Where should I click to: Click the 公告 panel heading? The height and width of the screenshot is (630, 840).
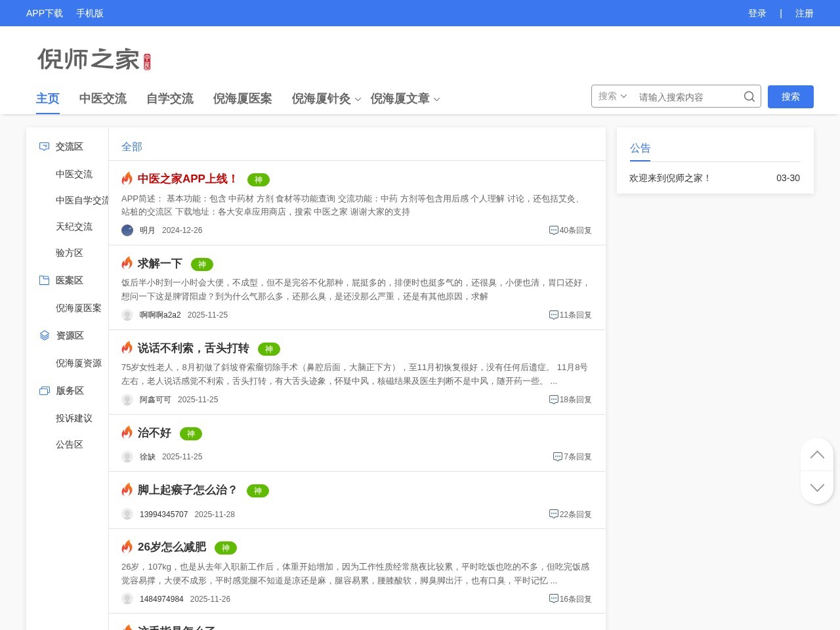(x=640, y=148)
